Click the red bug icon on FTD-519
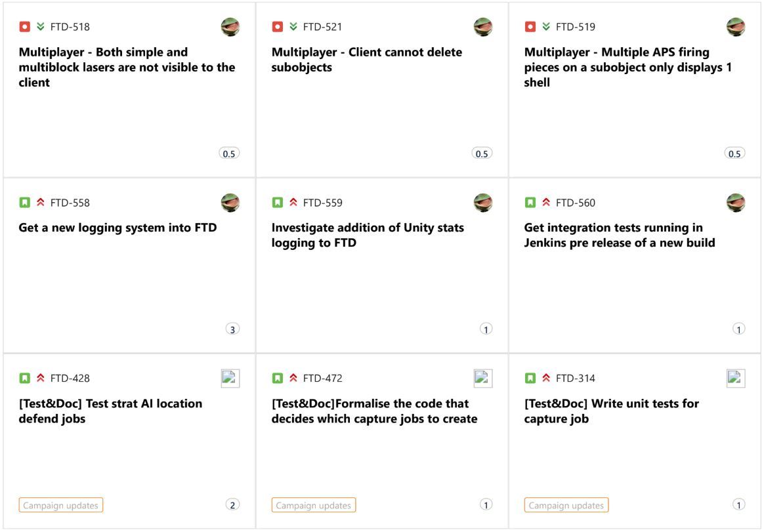The width and height of the screenshot is (764, 532). tap(530, 27)
